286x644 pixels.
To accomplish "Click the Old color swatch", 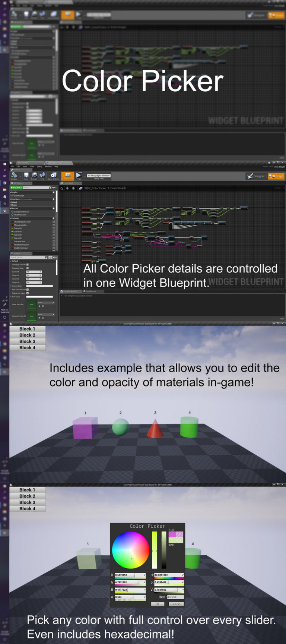I will point(176,534).
